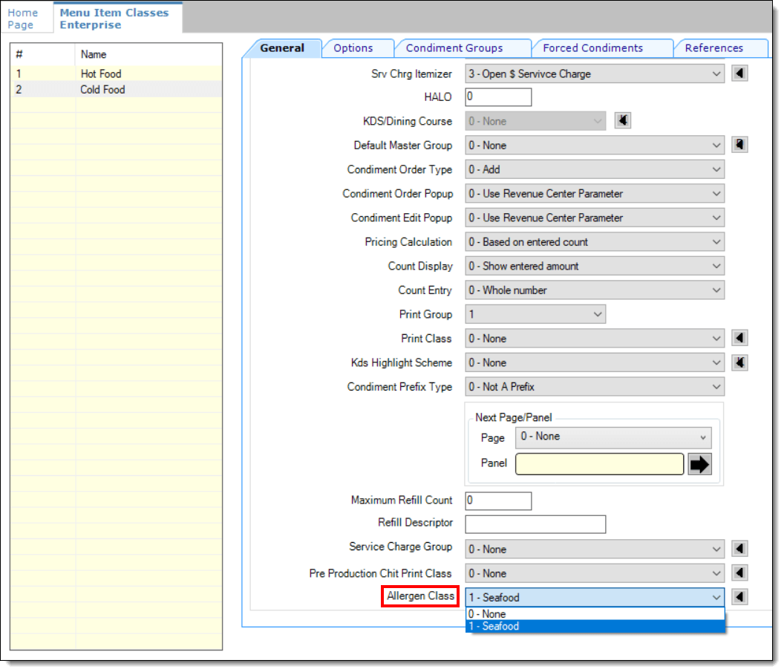
Task: Open the Condiment Prefix Type dropdown
Action: (595, 387)
